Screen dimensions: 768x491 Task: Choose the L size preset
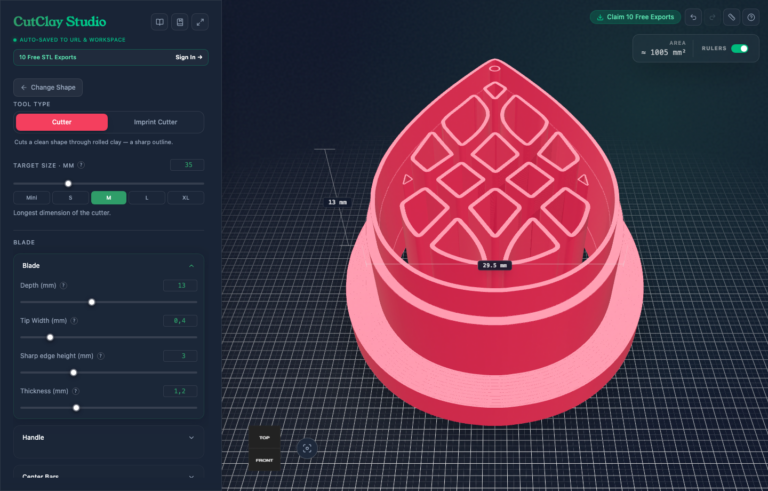coord(147,197)
